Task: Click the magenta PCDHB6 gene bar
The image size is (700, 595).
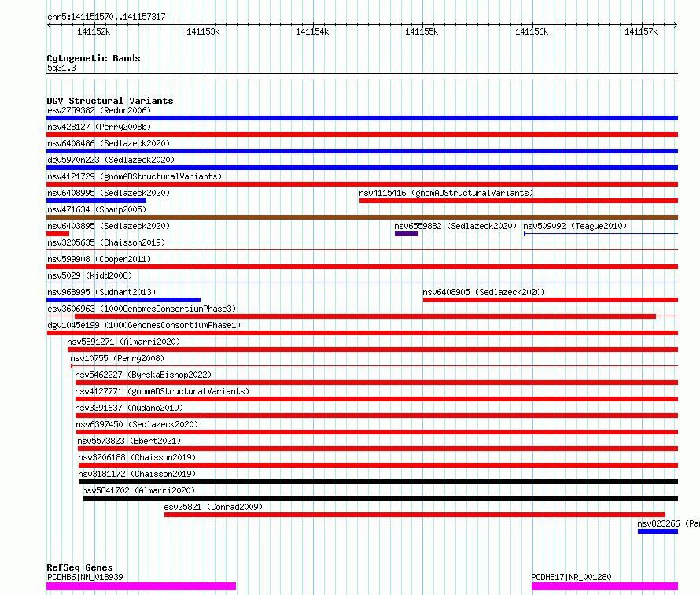Action: [141, 586]
